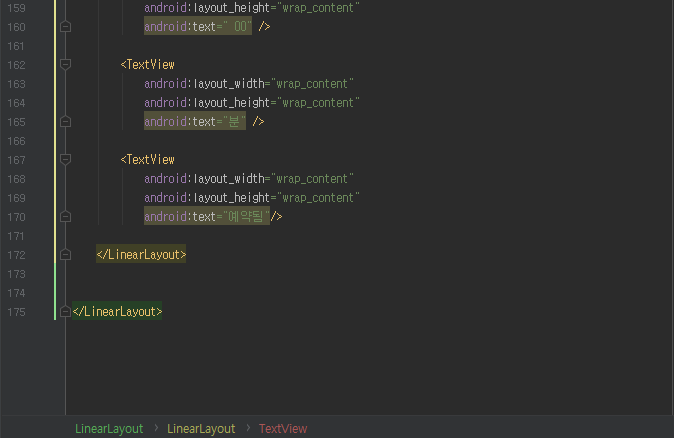
Task: Click line number 159 in gutter
Action: click(16, 8)
